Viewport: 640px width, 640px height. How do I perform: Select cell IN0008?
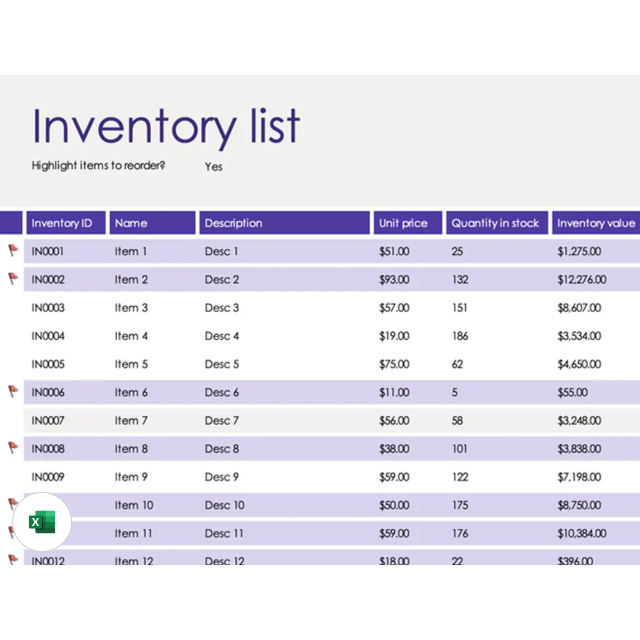click(x=48, y=449)
